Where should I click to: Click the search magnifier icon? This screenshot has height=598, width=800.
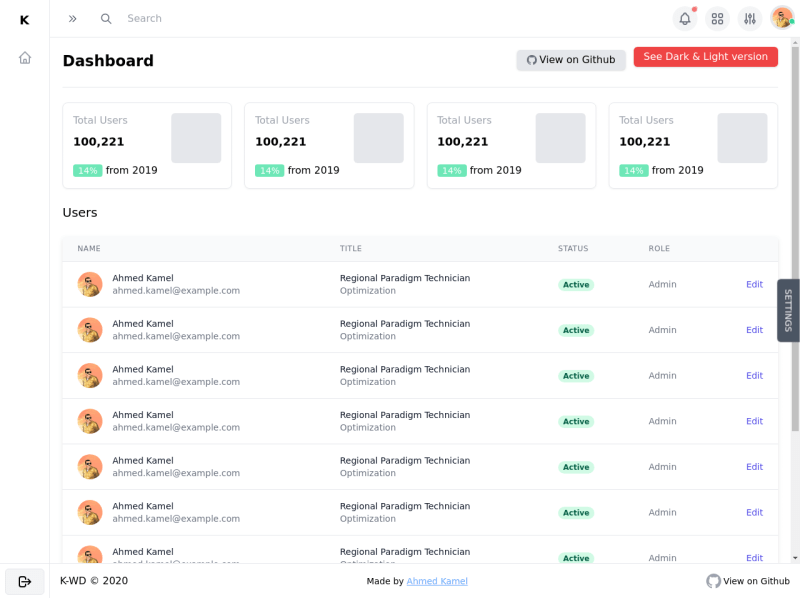click(x=106, y=18)
